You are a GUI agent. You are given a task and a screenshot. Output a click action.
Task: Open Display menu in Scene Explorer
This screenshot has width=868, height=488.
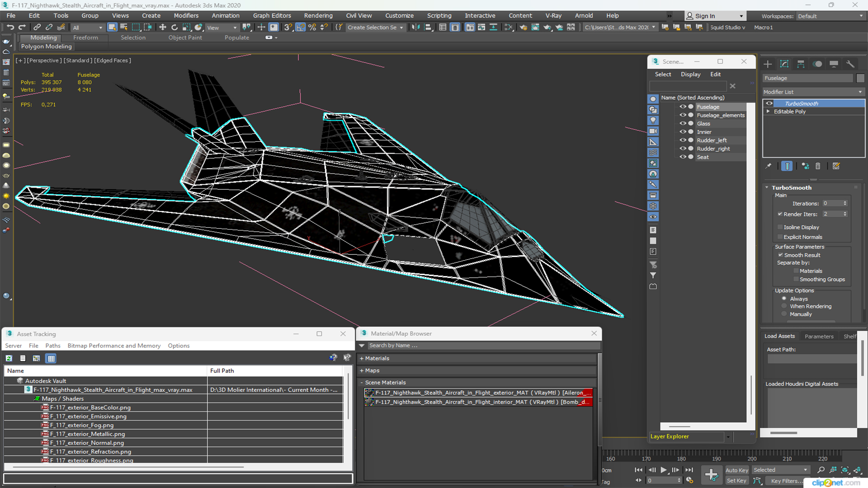click(x=690, y=74)
